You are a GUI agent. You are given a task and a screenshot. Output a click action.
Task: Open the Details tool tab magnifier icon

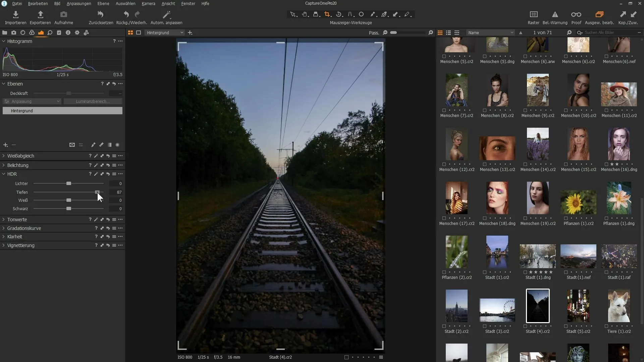tap(50, 33)
